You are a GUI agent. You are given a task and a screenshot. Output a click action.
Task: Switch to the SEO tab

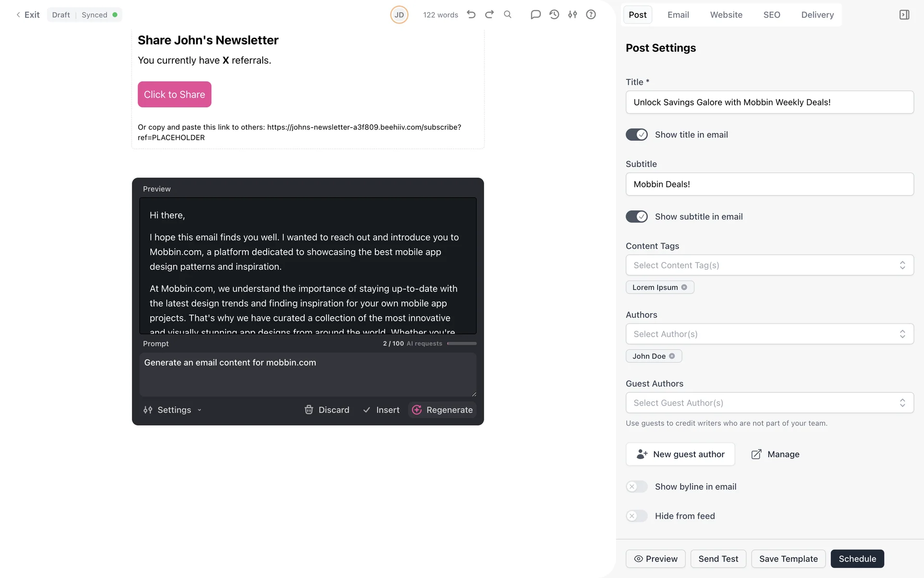[x=771, y=15]
